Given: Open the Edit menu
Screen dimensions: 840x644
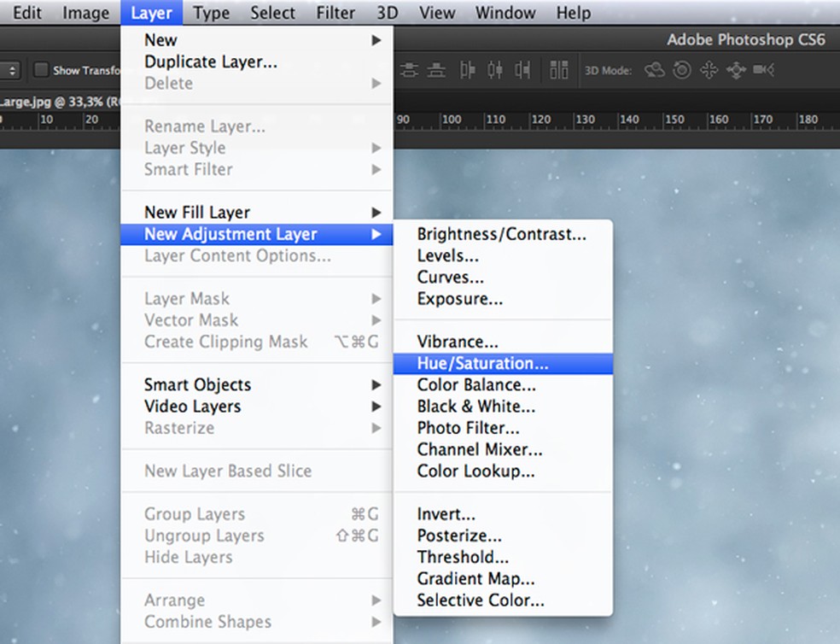Looking at the screenshot, I should pos(26,12).
